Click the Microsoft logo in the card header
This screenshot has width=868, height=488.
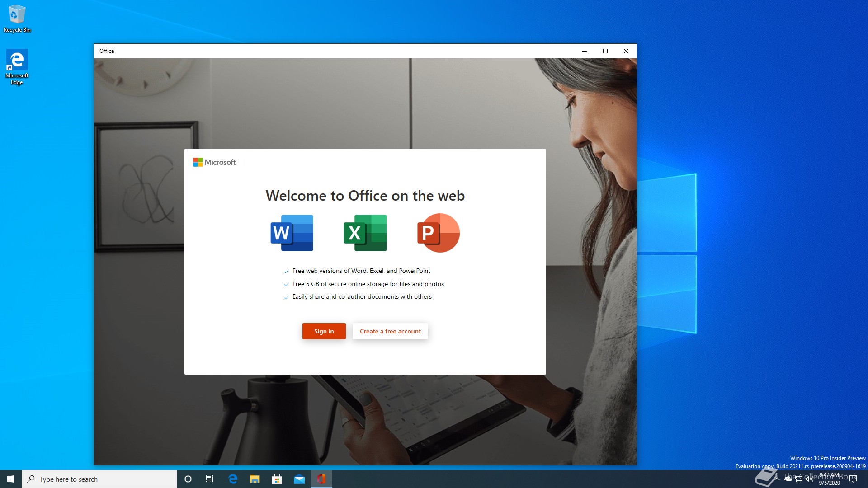[x=214, y=162]
